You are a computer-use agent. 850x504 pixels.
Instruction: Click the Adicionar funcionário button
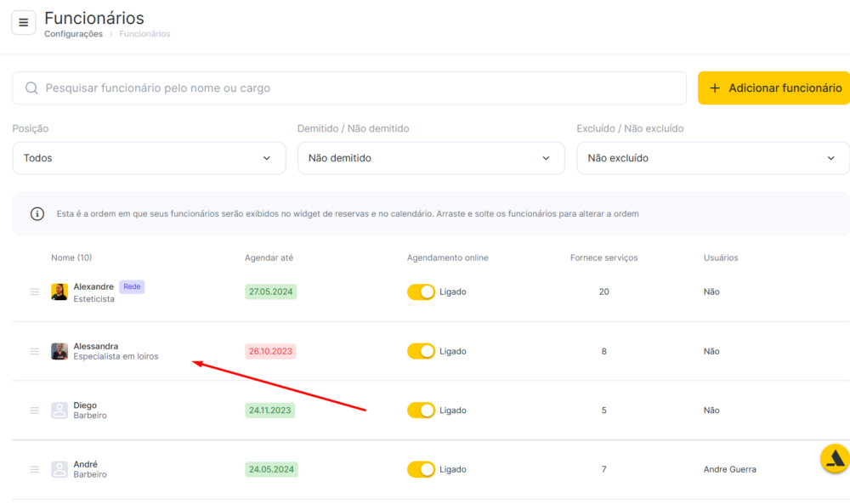(773, 88)
